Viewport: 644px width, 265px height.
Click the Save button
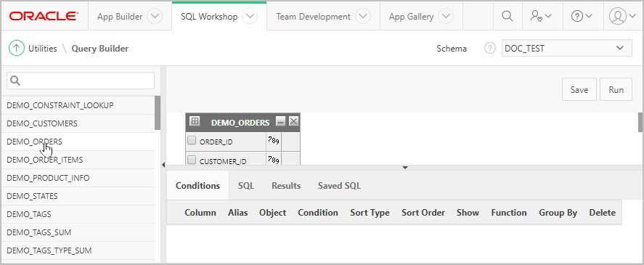(x=579, y=89)
